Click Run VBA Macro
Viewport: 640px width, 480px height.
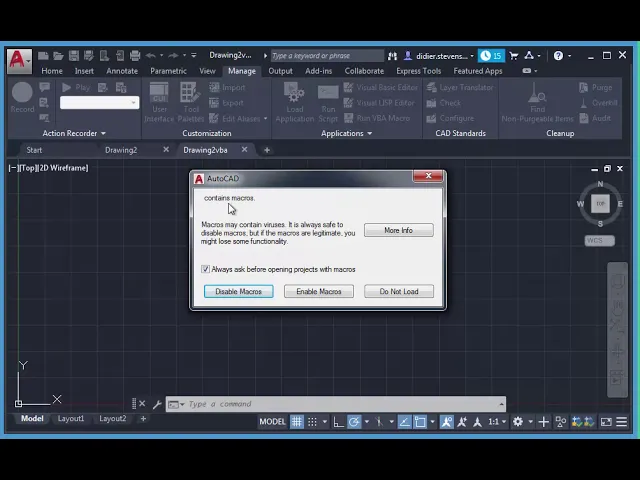[x=377, y=118]
